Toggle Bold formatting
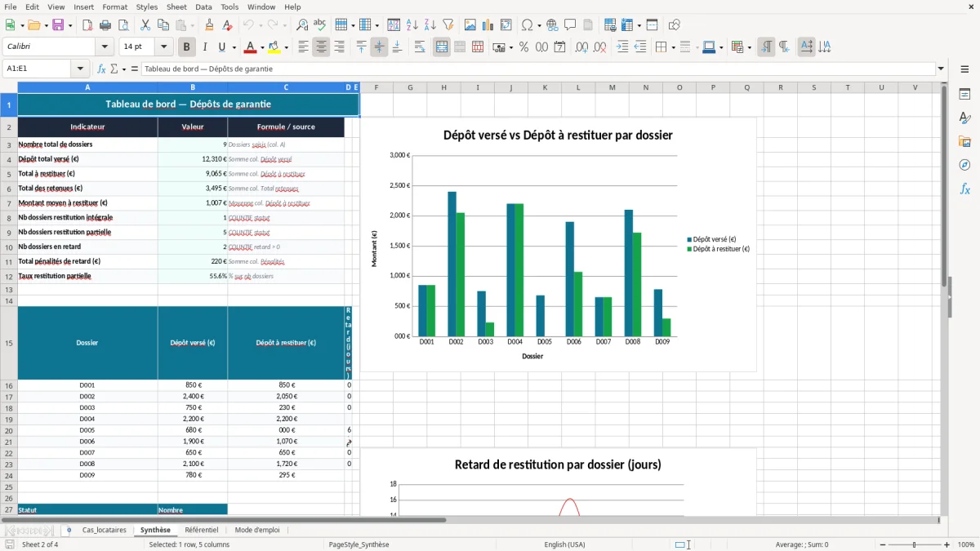This screenshot has height=551, width=980. [x=187, y=47]
